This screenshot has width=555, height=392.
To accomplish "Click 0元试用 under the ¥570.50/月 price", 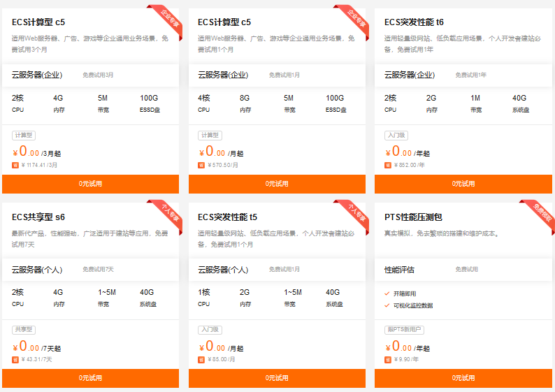I will [x=277, y=184].
